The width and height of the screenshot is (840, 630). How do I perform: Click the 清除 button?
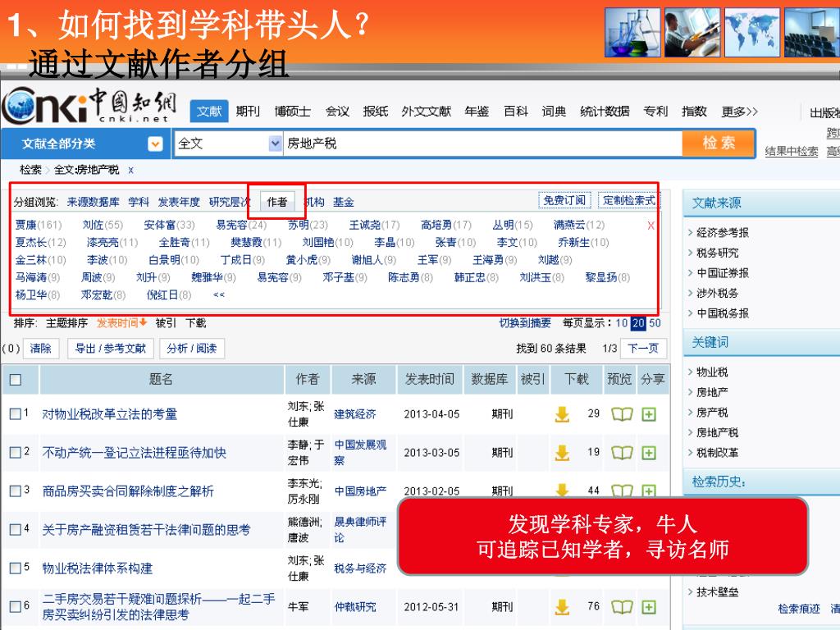(41, 348)
